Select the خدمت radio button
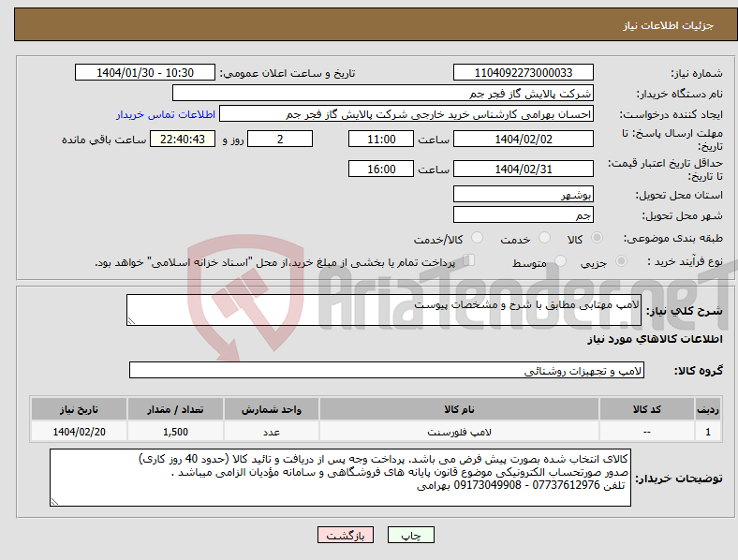This screenshot has height=560, width=738. [544, 238]
